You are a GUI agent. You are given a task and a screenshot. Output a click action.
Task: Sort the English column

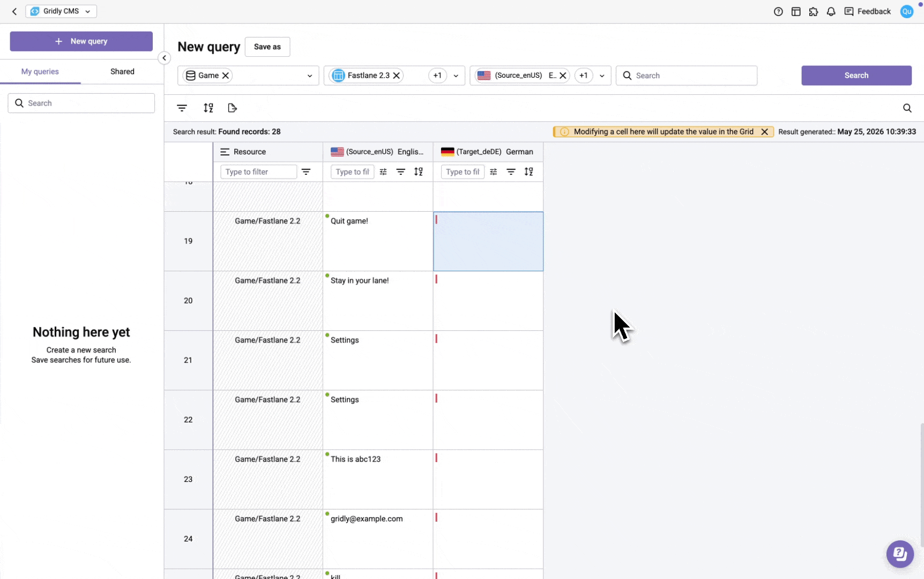coord(419,172)
